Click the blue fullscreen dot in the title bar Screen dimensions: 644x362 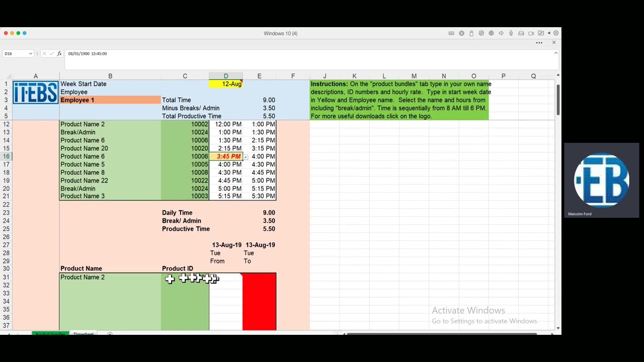[x=24, y=33]
